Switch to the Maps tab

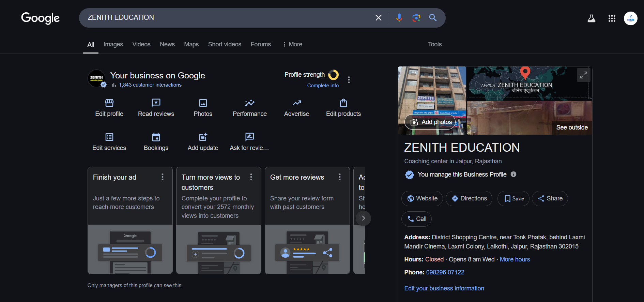(191, 44)
